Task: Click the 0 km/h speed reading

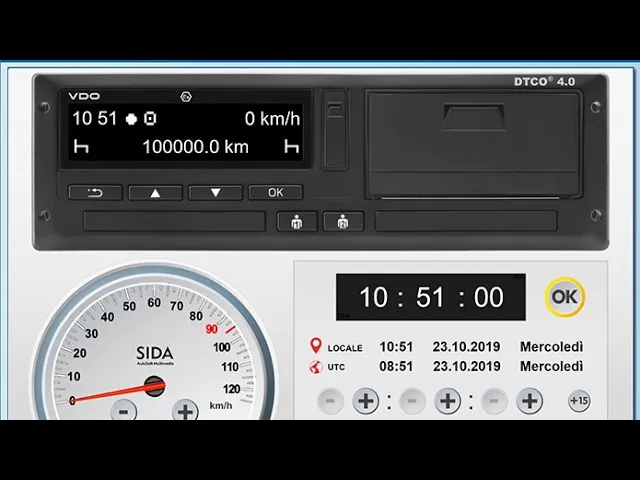Action: [x=272, y=119]
